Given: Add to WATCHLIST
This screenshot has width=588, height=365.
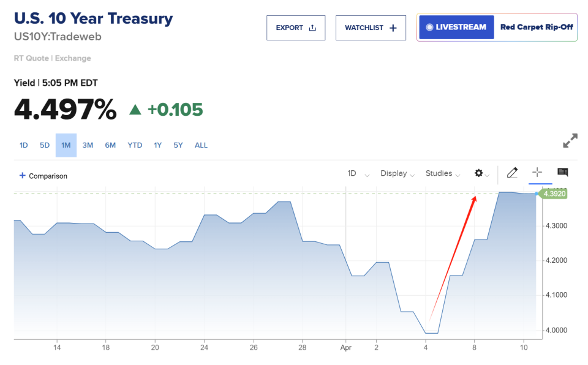Looking at the screenshot, I should pos(371,28).
